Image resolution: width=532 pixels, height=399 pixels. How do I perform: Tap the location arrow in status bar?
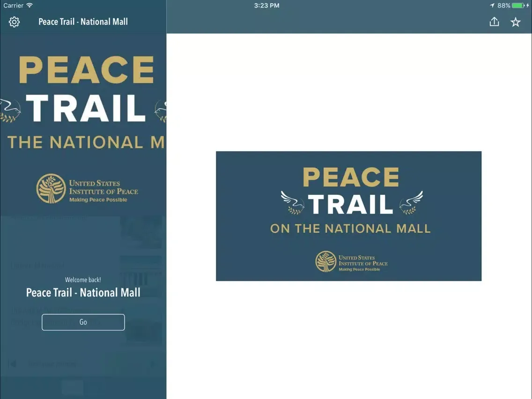(x=492, y=6)
